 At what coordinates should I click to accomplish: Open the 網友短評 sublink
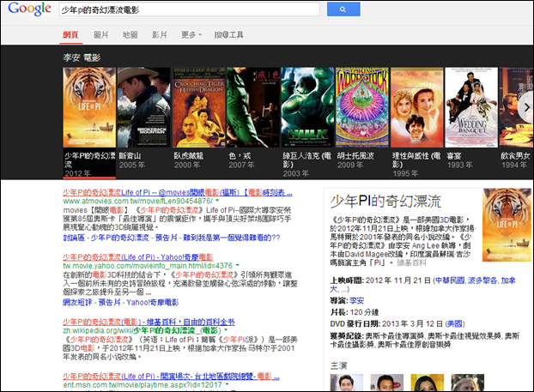[x=77, y=302]
